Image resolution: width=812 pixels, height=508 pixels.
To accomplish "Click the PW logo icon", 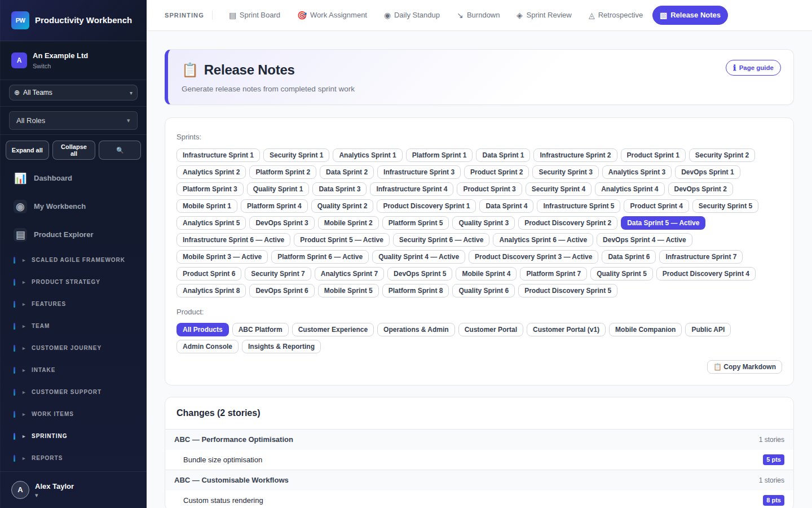I will [20, 20].
